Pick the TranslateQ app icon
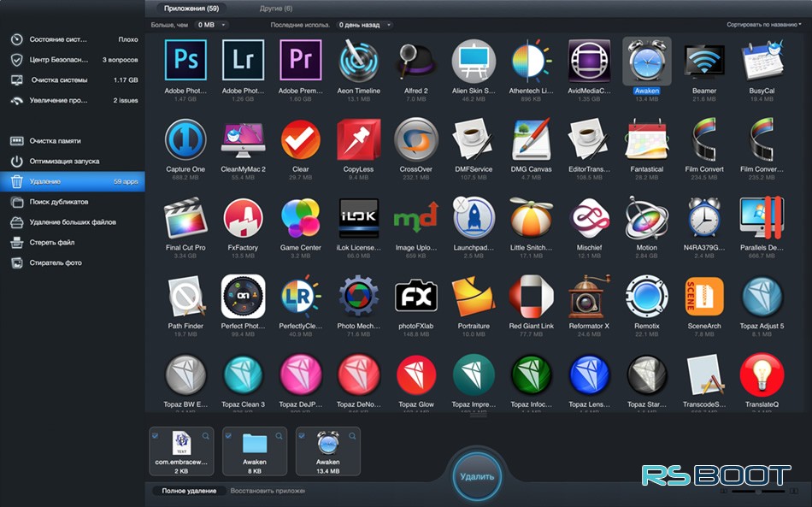Screen dimensions: 812x507 762,375
